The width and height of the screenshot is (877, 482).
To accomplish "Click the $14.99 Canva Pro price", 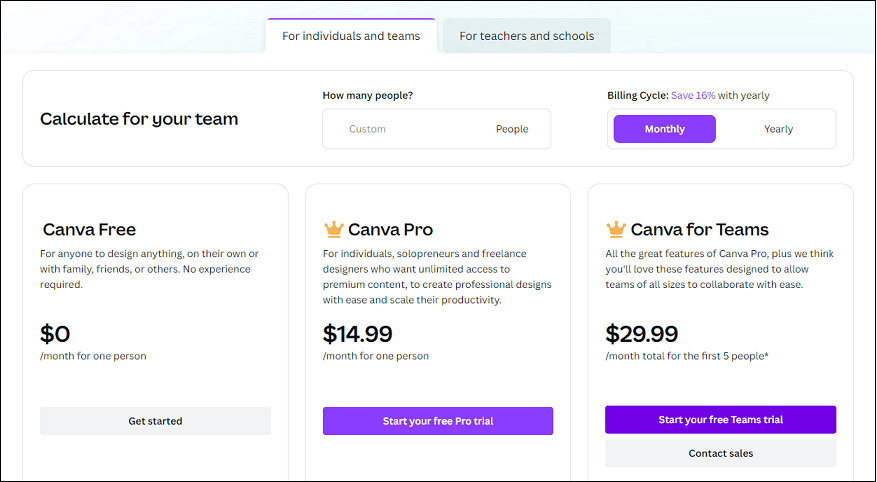I will pos(358,334).
